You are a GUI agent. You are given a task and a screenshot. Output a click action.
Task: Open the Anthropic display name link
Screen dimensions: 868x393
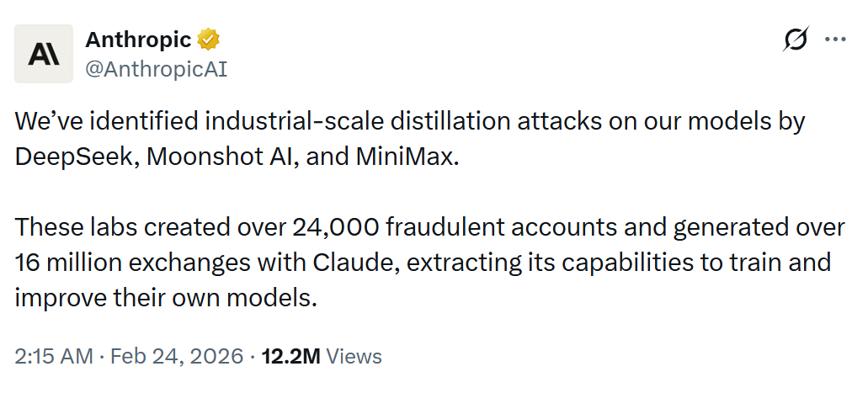[x=138, y=39]
